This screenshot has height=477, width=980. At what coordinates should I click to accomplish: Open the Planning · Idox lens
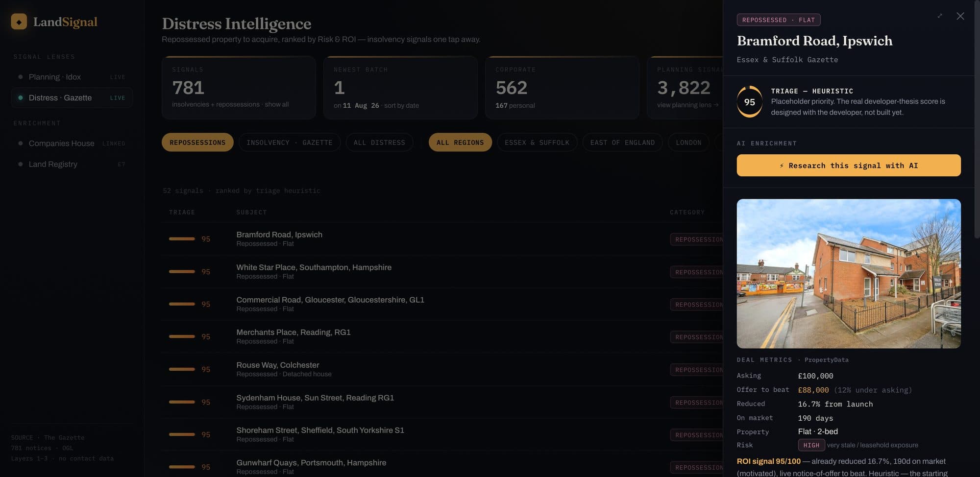click(x=72, y=77)
